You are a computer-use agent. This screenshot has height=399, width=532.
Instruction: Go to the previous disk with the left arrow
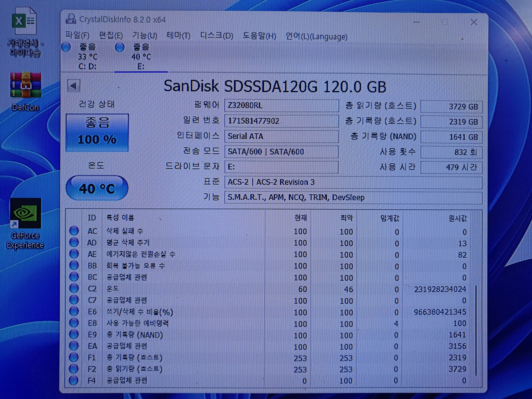(x=74, y=86)
